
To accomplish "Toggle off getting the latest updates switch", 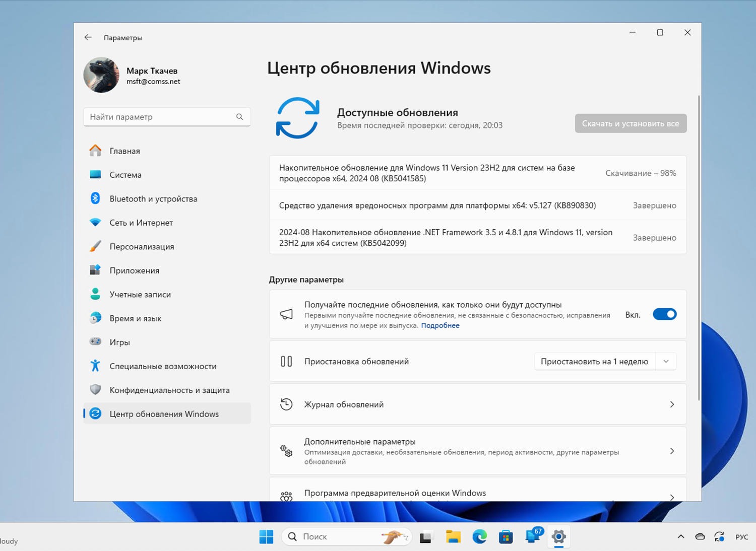I will [665, 314].
